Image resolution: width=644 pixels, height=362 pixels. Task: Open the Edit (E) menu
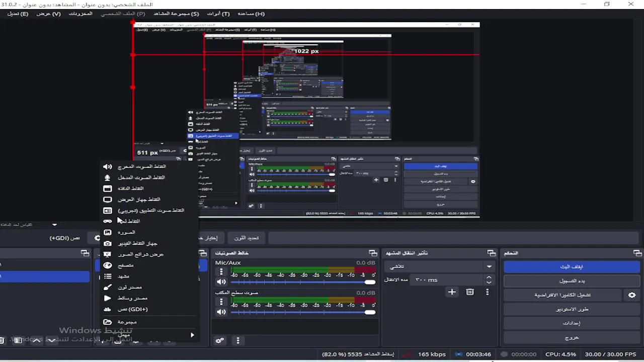pos(18,14)
